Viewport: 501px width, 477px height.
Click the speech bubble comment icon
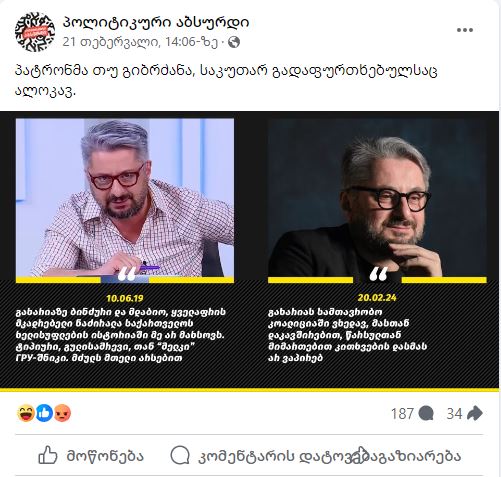point(180,455)
